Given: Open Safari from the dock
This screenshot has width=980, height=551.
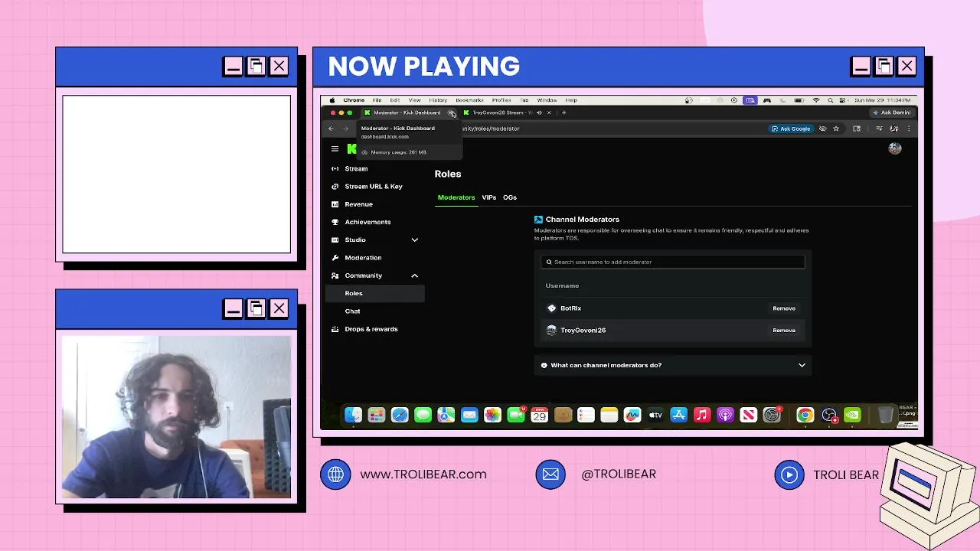Looking at the screenshot, I should (x=400, y=415).
